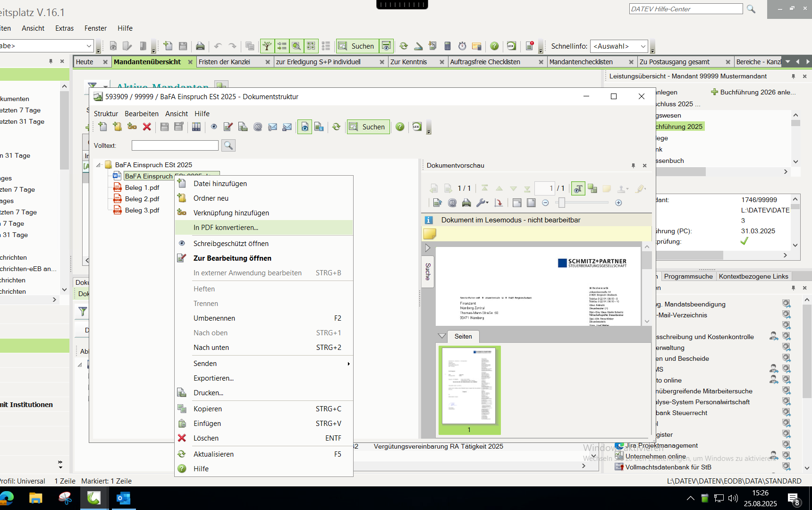Click the printer icon in the Dokumentvorschau toolbar
This screenshot has height=510, width=812.
(x=466, y=203)
